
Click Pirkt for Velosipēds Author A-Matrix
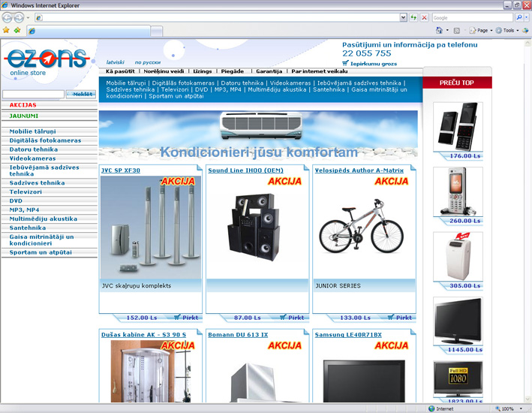point(404,318)
